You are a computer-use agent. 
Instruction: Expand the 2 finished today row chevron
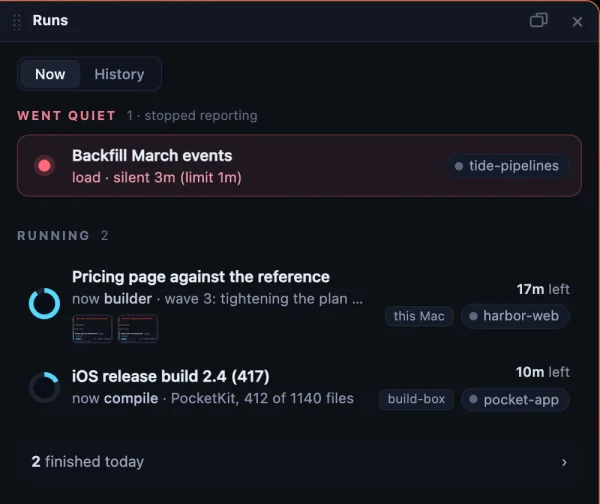click(x=564, y=462)
